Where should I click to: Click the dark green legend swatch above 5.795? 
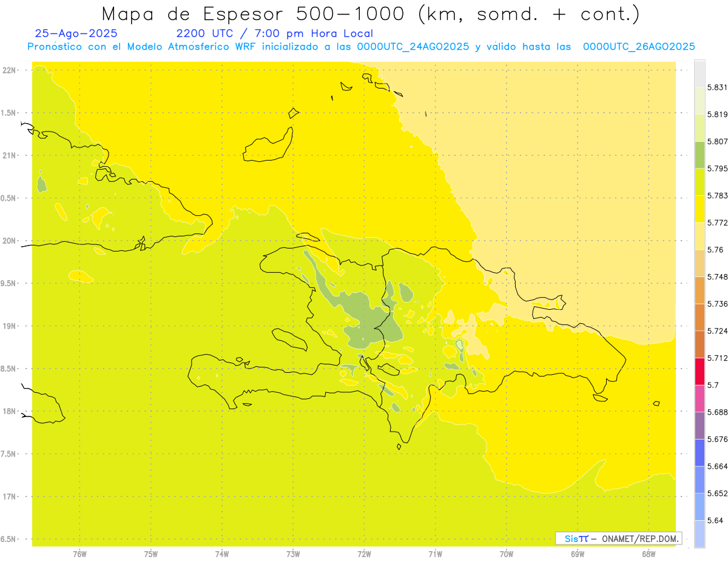tap(699, 155)
